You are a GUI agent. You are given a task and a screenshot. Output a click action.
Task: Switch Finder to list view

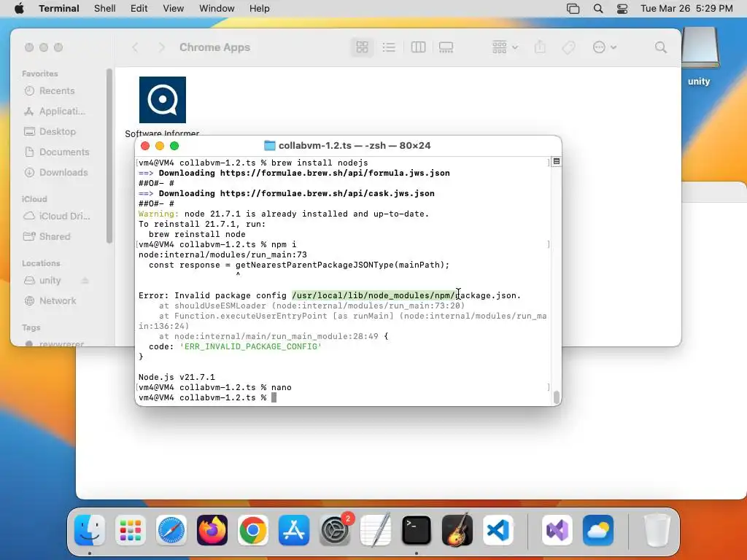[x=389, y=47]
